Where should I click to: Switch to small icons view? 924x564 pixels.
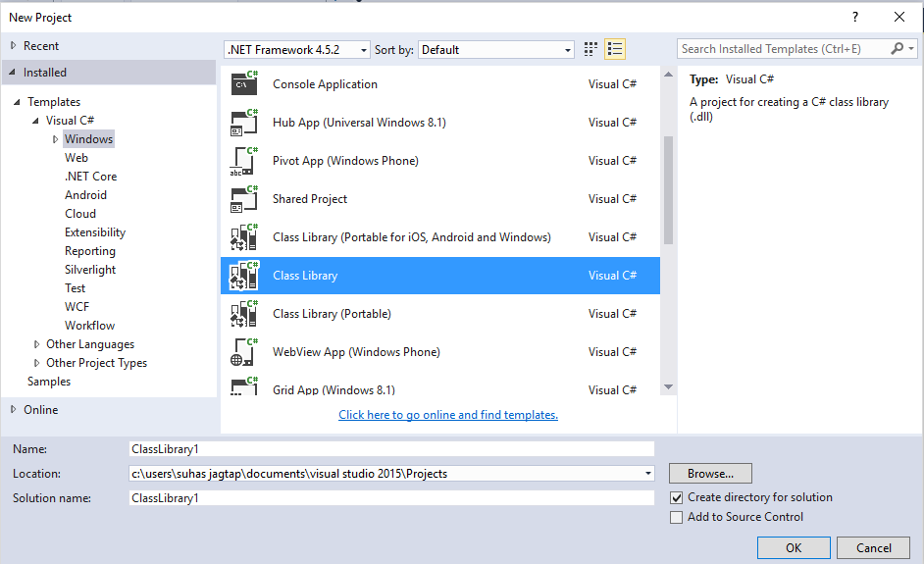[590, 49]
